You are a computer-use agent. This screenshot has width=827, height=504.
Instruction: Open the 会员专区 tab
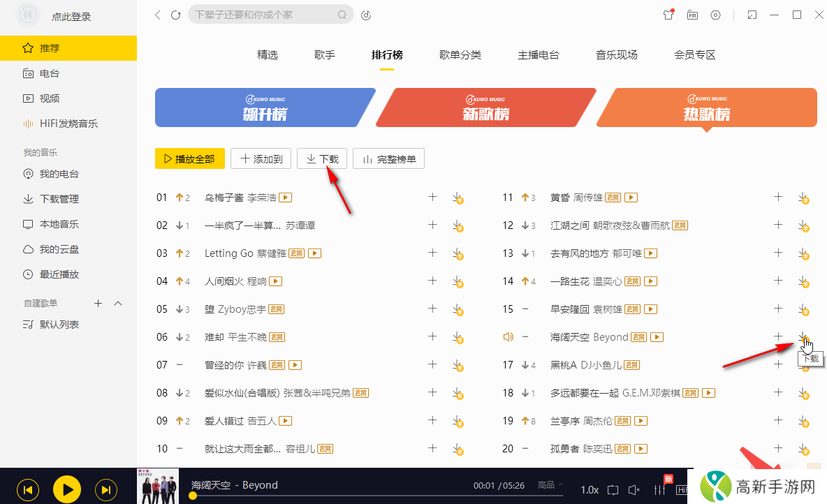[x=695, y=54]
